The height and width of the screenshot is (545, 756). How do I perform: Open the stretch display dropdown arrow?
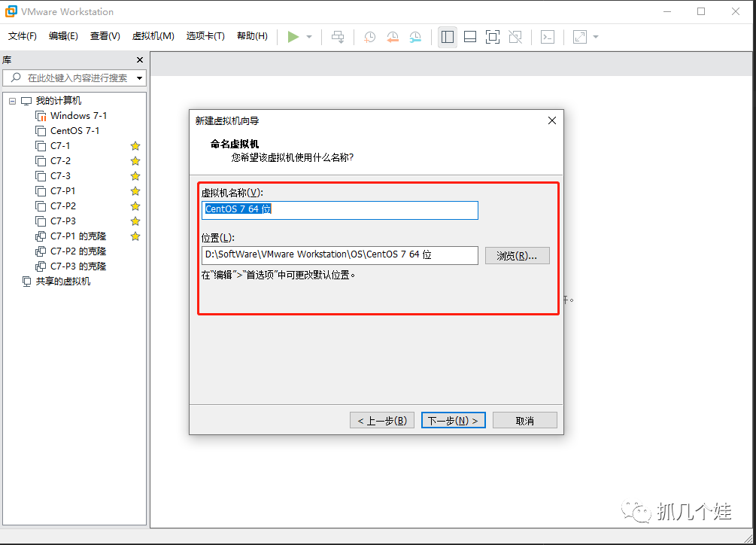coord(596,37)
